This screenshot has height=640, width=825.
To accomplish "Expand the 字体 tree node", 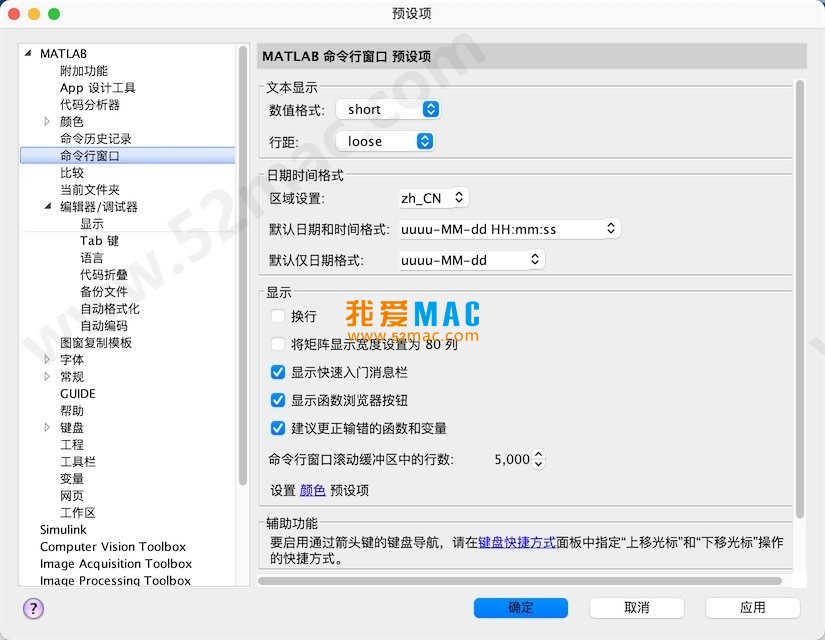I will coord(47,359).
